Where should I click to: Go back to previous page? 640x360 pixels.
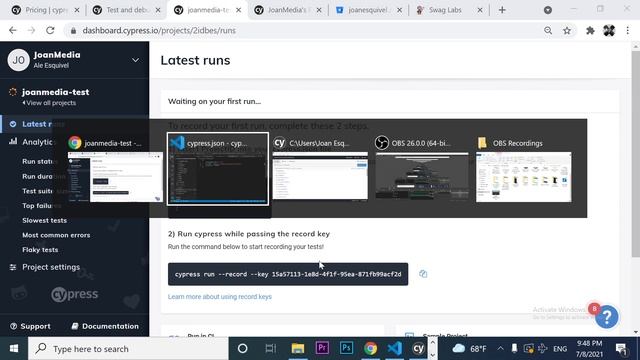coord(13,31)
